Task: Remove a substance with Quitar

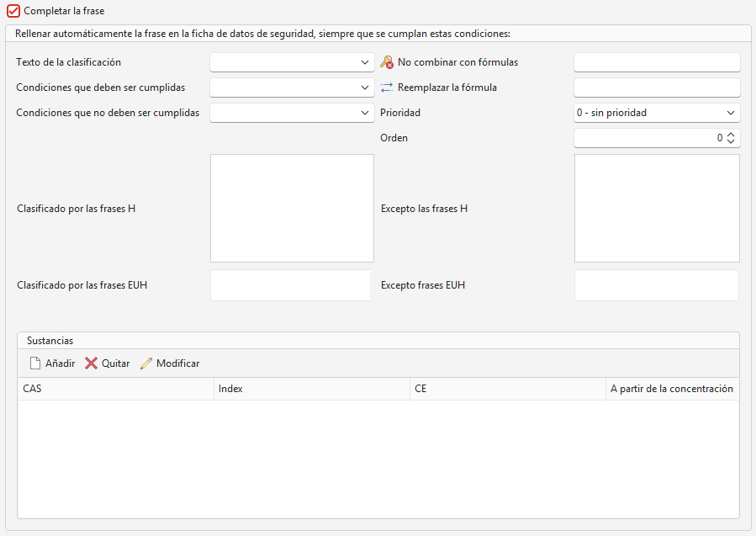Action: pyautogui.click(x=107, y=364)
